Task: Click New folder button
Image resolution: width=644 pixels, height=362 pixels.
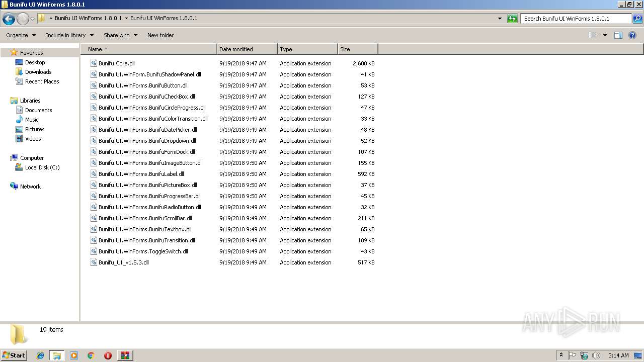Action: (160, 35)
